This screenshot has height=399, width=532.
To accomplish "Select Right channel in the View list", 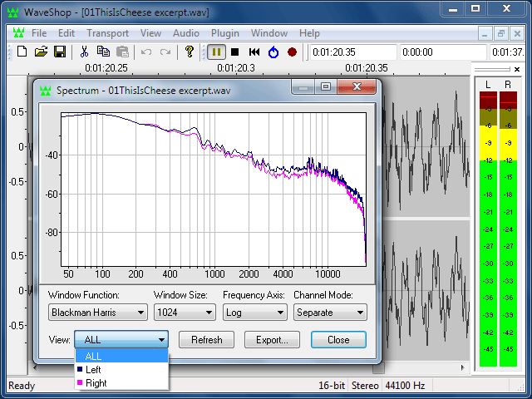I will 122,383.
